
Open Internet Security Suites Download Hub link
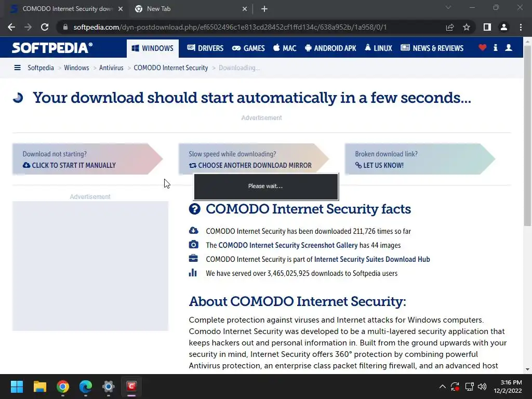click(372, 259)
